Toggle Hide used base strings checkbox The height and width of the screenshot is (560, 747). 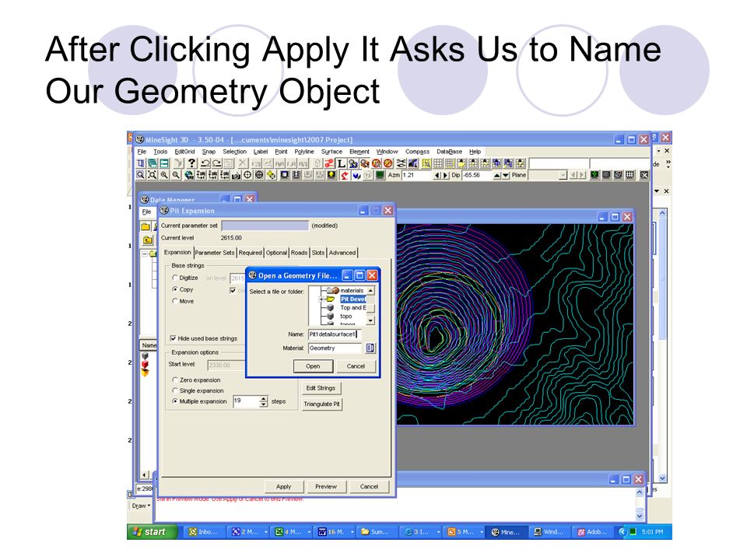click(x=173, y=338)
